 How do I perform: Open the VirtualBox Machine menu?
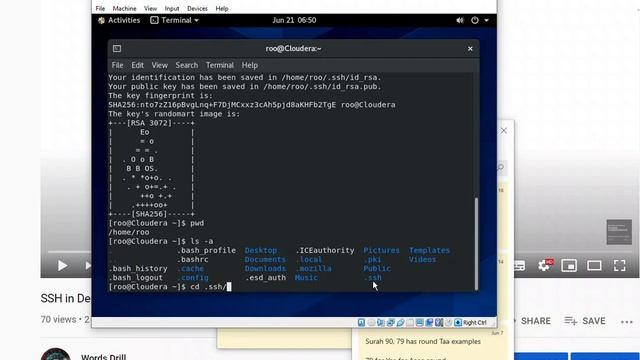[x=124, y=8]
